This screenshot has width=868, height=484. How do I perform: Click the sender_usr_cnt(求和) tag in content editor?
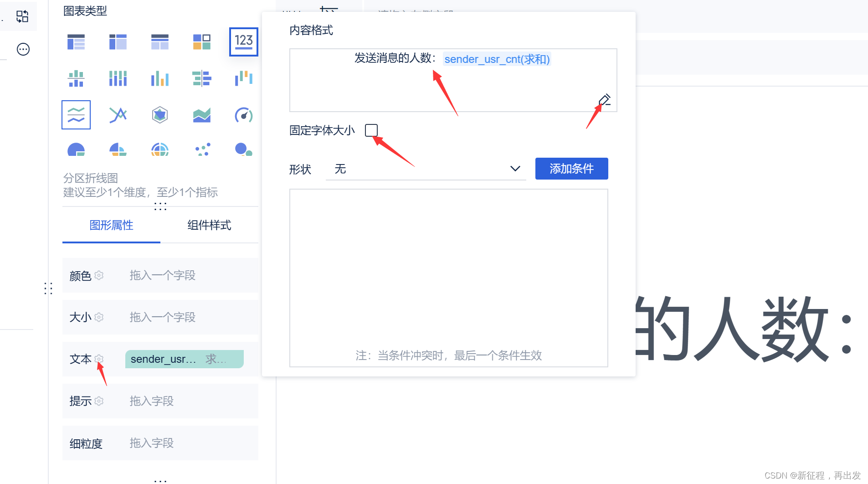click(x=497, y=59)
